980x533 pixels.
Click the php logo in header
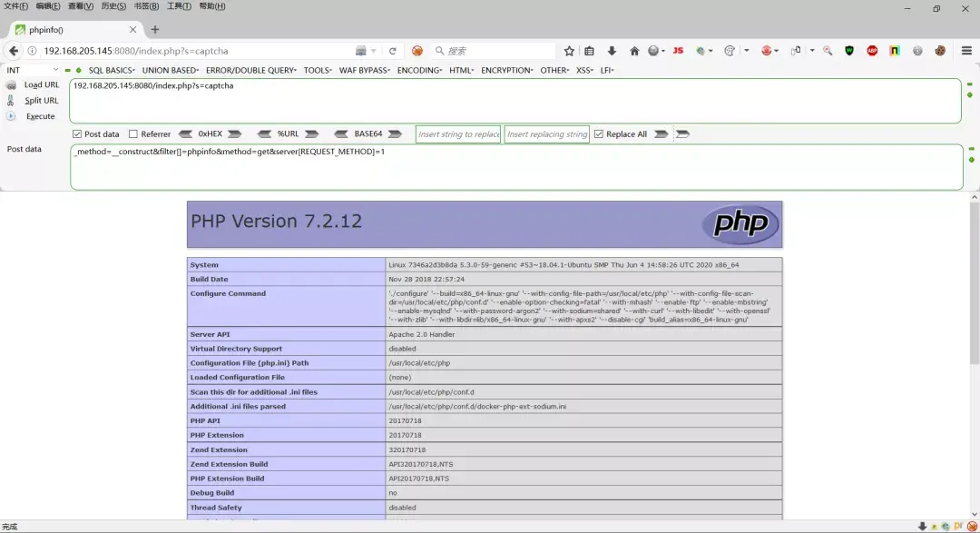point(740,224)
